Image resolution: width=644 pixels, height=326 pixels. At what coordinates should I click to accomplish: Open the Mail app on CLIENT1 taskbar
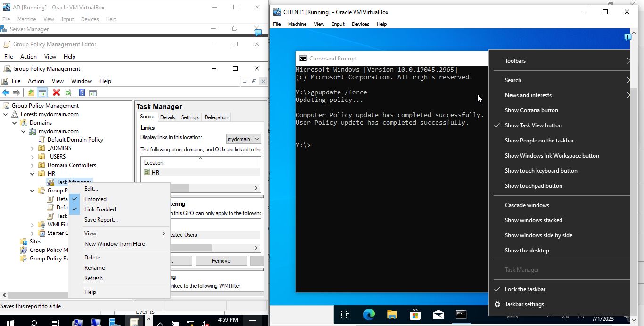coord(438,315)
